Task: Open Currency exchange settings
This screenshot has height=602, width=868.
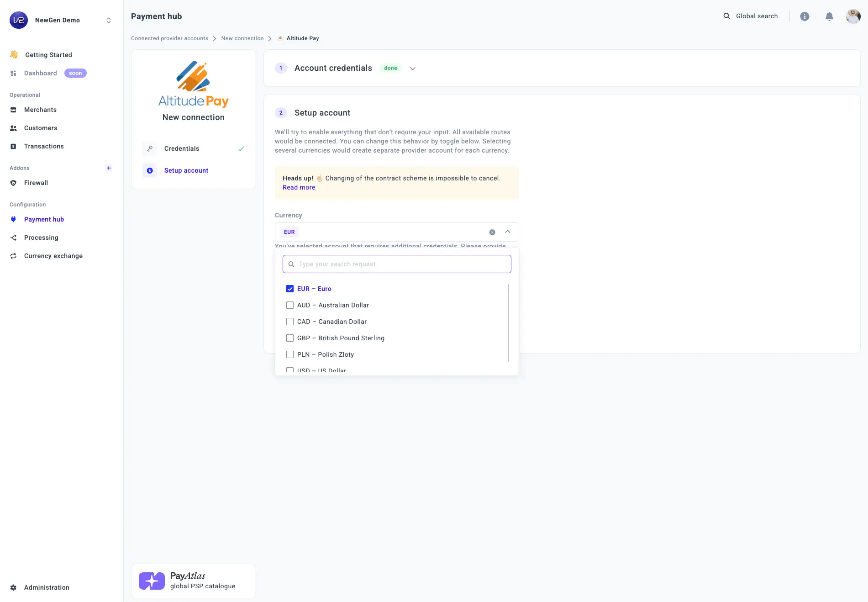Action: pos(53,256)
